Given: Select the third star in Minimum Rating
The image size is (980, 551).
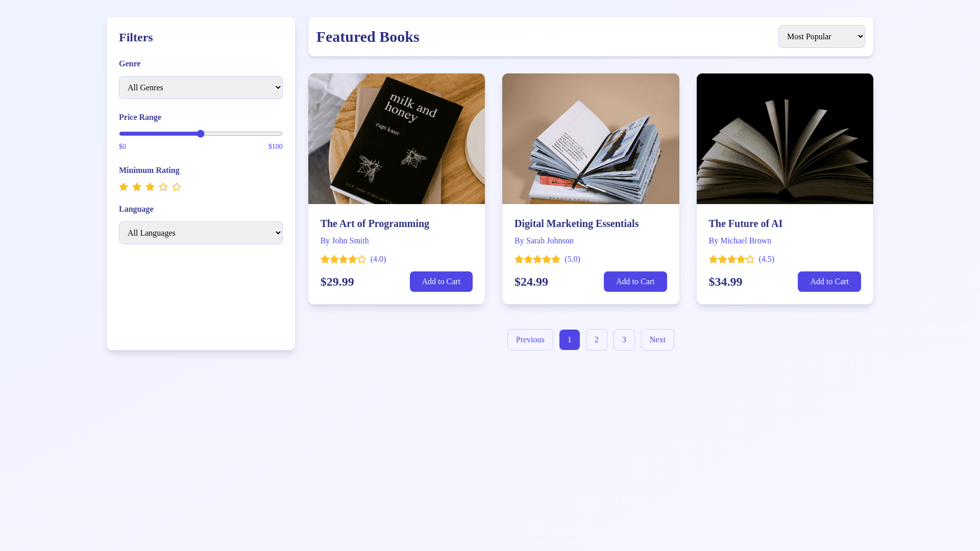Looking at the screenshot, I should (150, 187).
